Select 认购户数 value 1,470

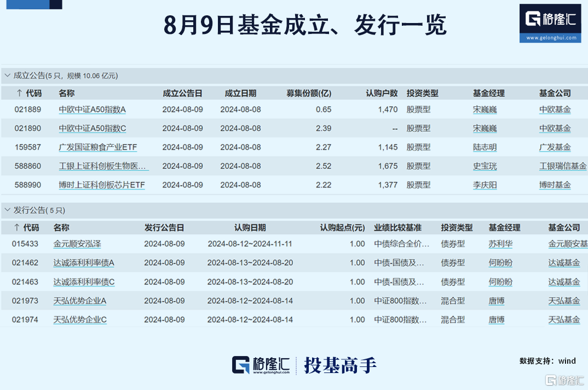(388, 110)
